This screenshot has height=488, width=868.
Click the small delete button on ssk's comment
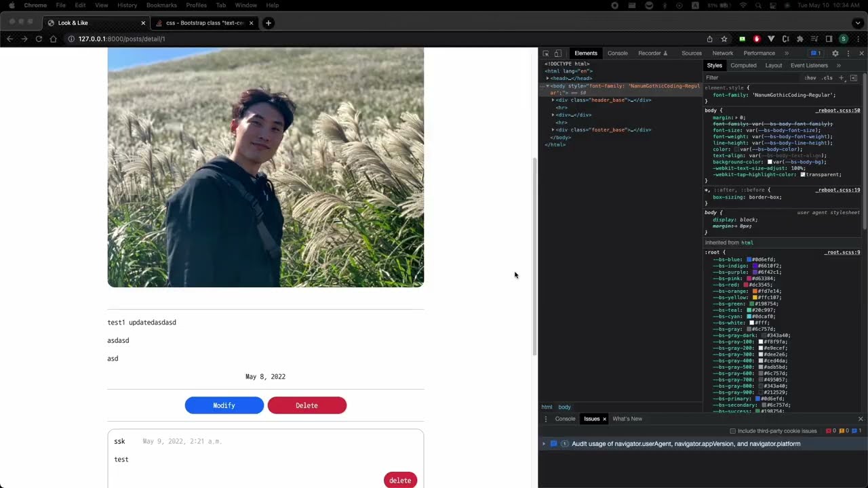click(400, 481)
